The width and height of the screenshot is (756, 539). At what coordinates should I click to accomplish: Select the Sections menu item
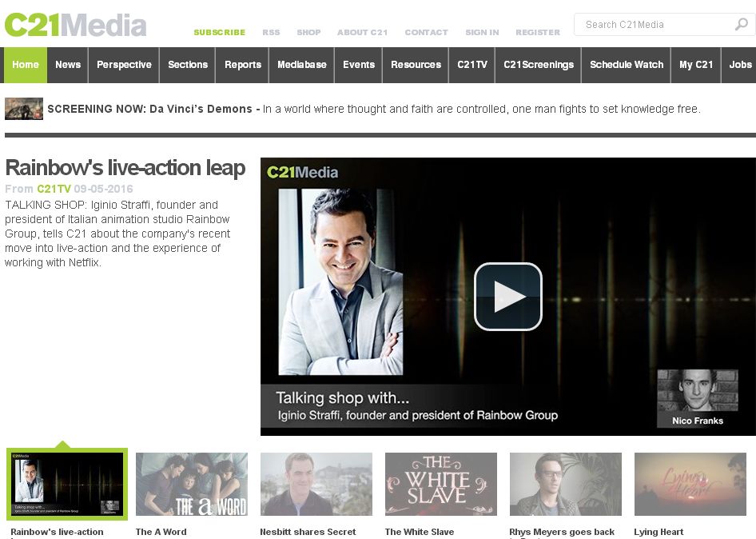[x=188, y=65]
